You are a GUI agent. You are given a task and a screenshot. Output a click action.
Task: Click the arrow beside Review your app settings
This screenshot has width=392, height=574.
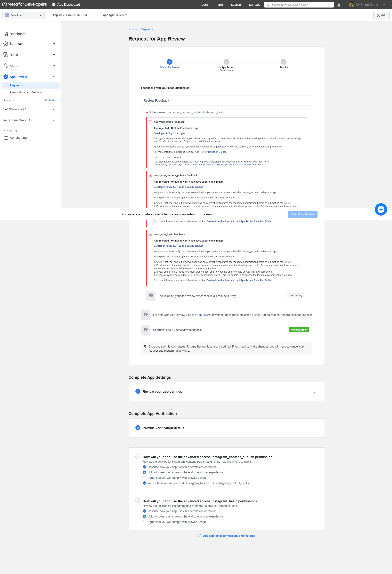click(314, 392)
